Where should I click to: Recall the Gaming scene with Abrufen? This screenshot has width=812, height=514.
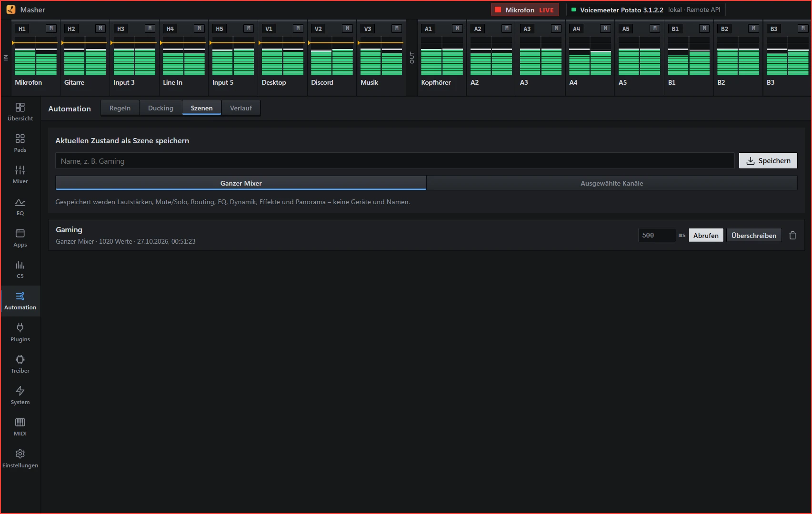706,235
